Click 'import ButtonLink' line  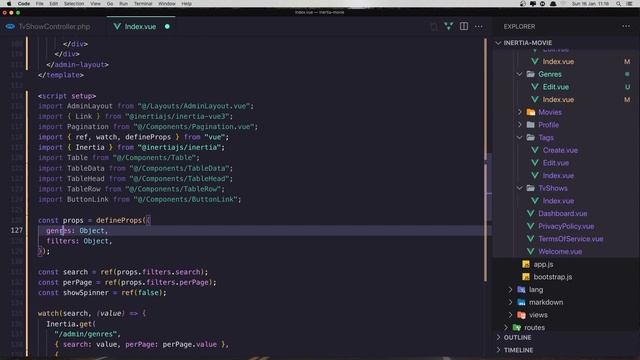[140, 199]
